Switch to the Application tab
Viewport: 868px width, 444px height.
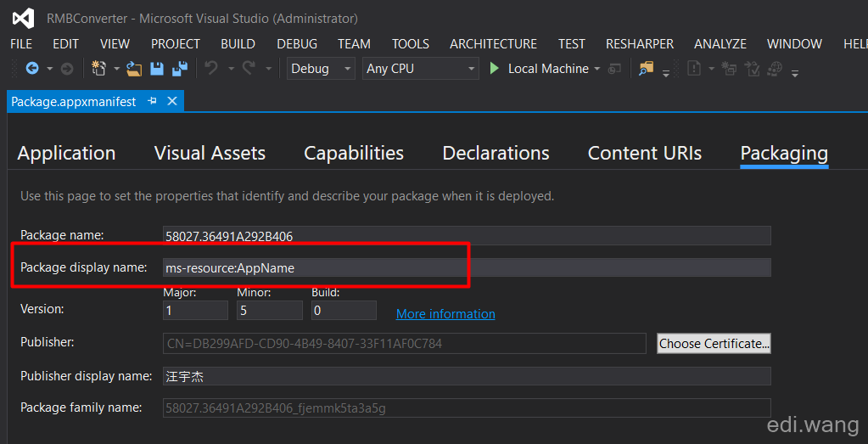(x=66, y=153)
